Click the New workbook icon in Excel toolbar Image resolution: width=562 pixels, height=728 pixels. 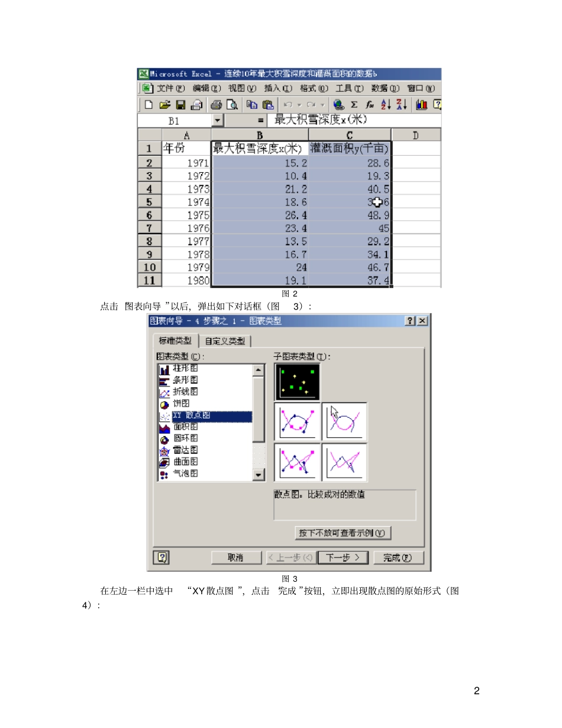click(x=148, y=105)
